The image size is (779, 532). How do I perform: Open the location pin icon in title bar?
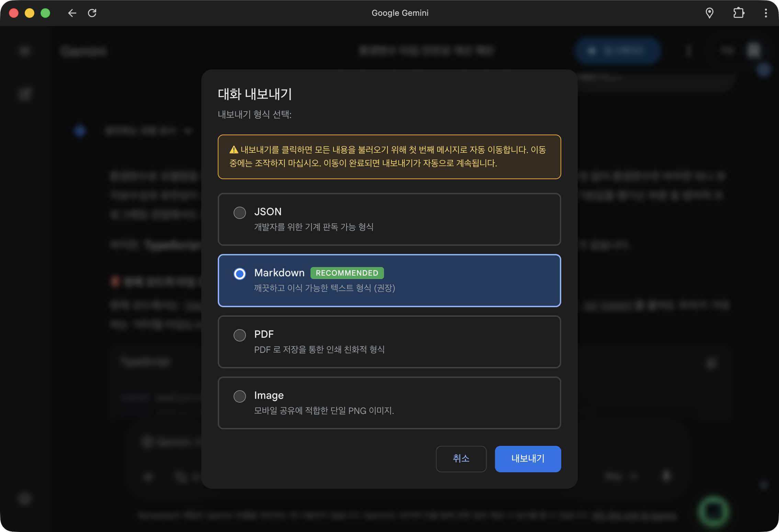pos(709,13)
